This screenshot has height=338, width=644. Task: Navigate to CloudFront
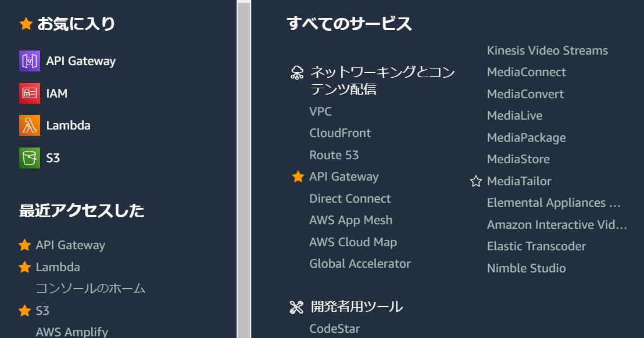coord(340,132)
